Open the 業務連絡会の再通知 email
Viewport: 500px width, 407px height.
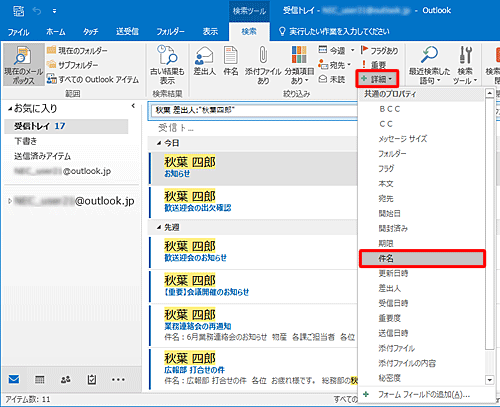pos(253,325)
